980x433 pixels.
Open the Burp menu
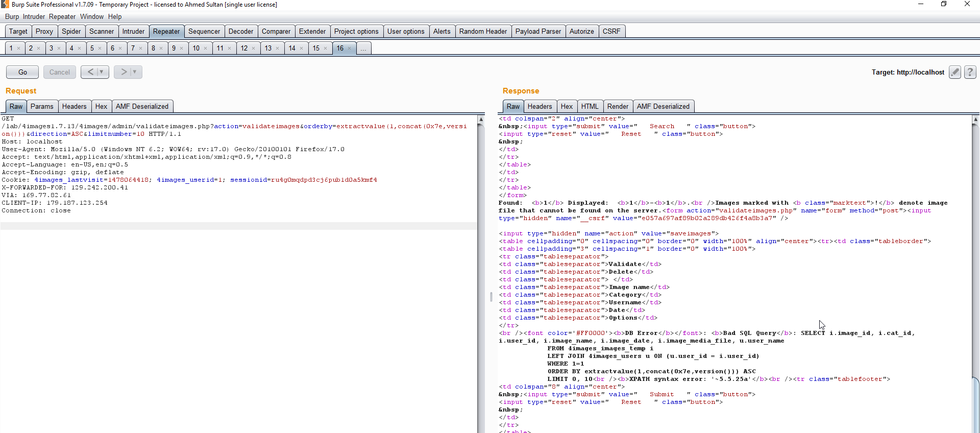tap(12, 16)
